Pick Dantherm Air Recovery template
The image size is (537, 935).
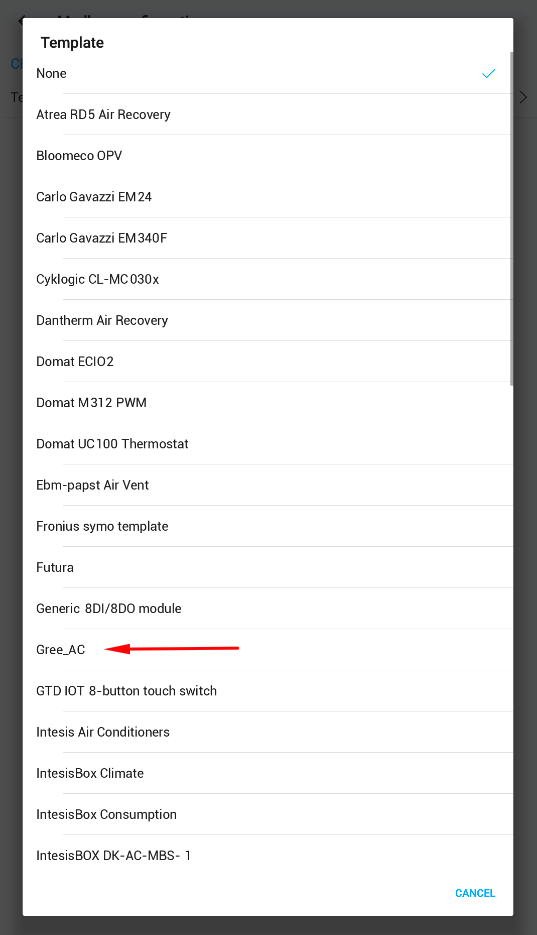(268, 320)
